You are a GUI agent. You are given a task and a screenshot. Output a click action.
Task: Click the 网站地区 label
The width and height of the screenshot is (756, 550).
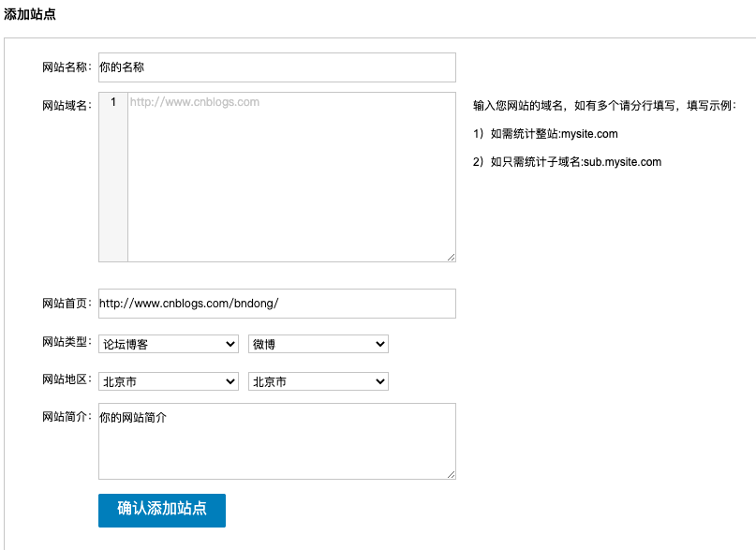click(67, 379)
